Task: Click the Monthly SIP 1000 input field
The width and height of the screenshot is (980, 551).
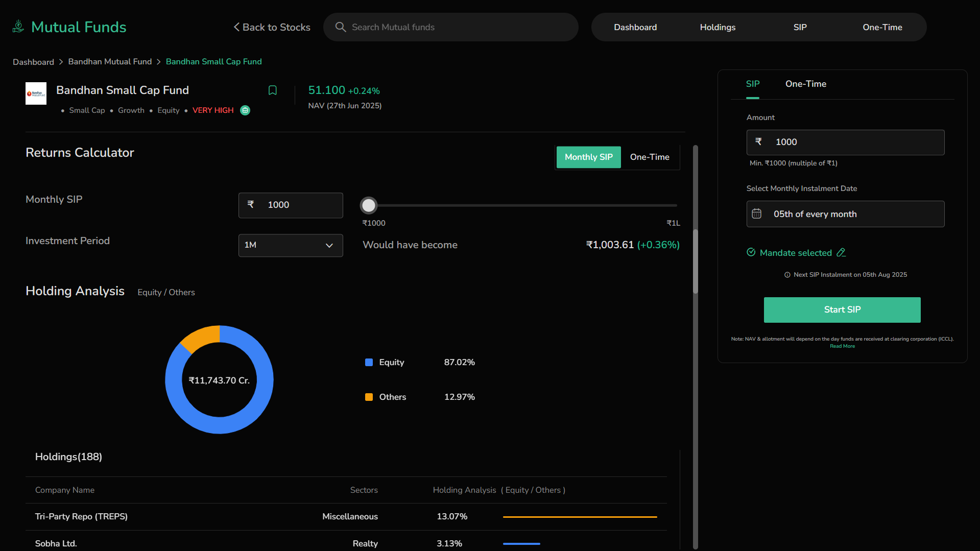Action: [x=291, y=205]
